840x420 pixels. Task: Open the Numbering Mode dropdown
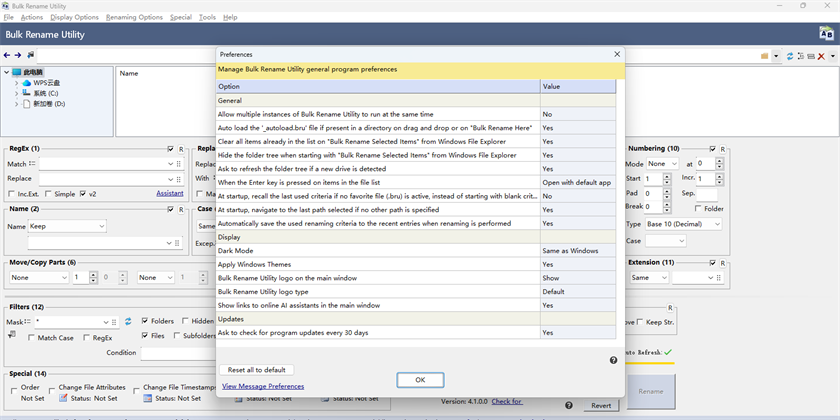[661, 163]
